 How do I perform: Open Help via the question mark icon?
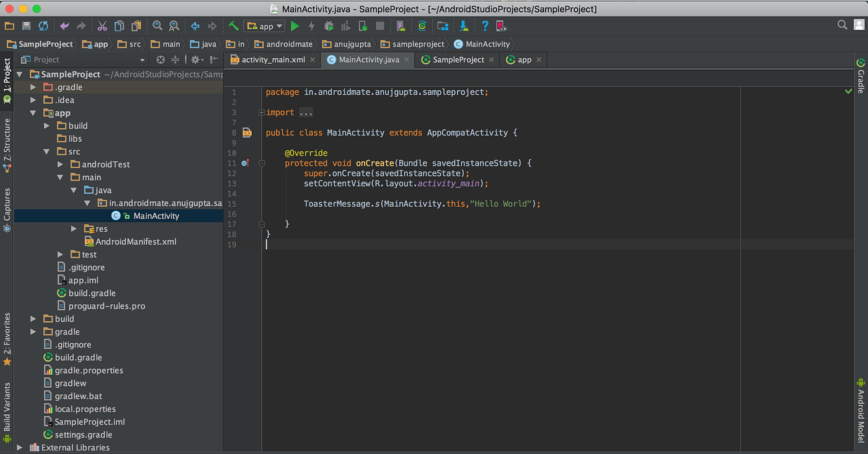[484, 26]
